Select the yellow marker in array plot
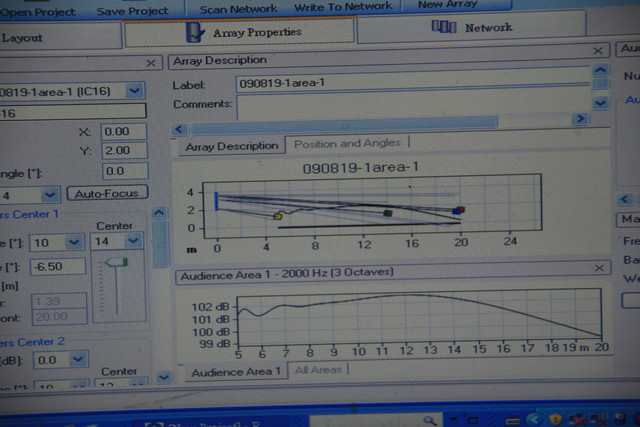640x427 pixels. point(278,215)
